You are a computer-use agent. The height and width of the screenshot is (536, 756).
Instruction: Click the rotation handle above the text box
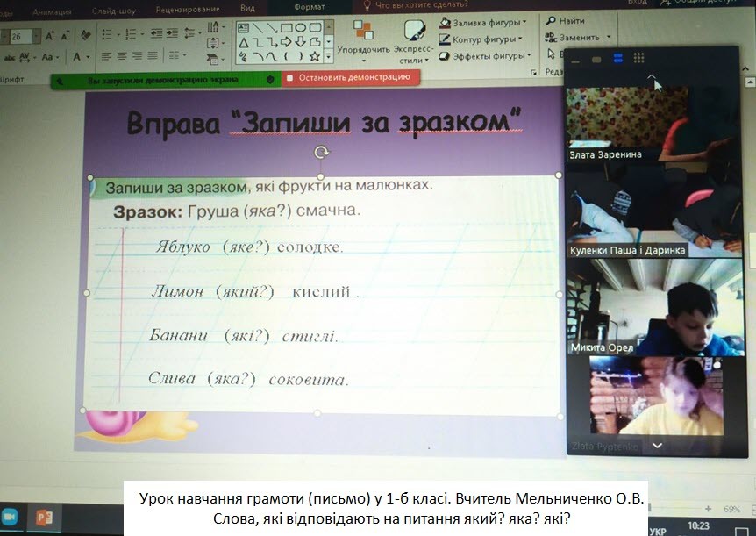click(x=322, y=153)
